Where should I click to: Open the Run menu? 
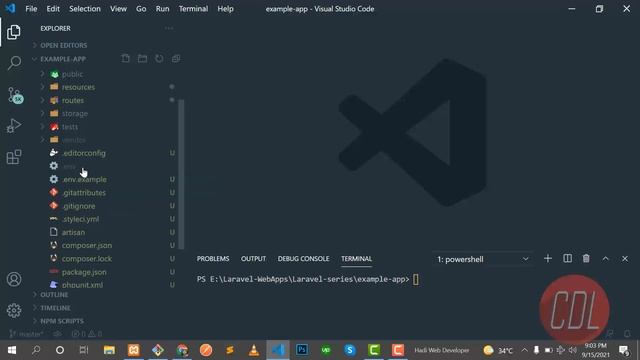click(162, 9)
